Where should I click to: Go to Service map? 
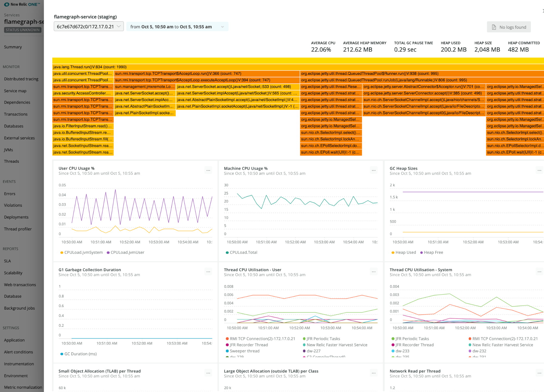pos(15,91)
